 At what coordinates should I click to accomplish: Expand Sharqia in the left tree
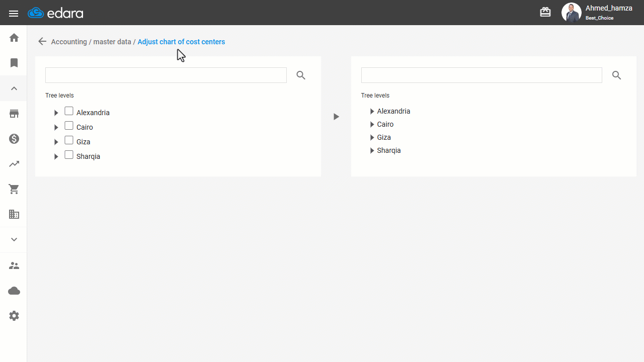[56, 157]
